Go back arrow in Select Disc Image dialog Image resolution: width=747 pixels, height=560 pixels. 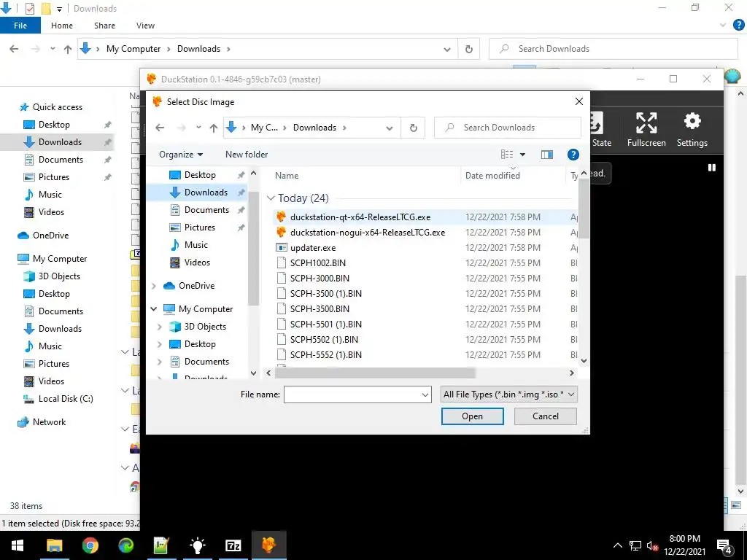160,128
